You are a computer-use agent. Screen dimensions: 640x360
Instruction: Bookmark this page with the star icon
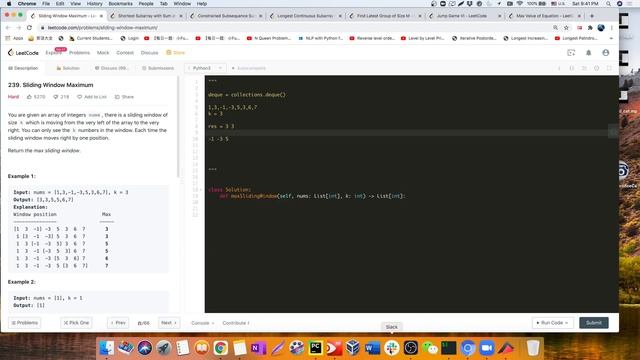click(x=566, y=28)
